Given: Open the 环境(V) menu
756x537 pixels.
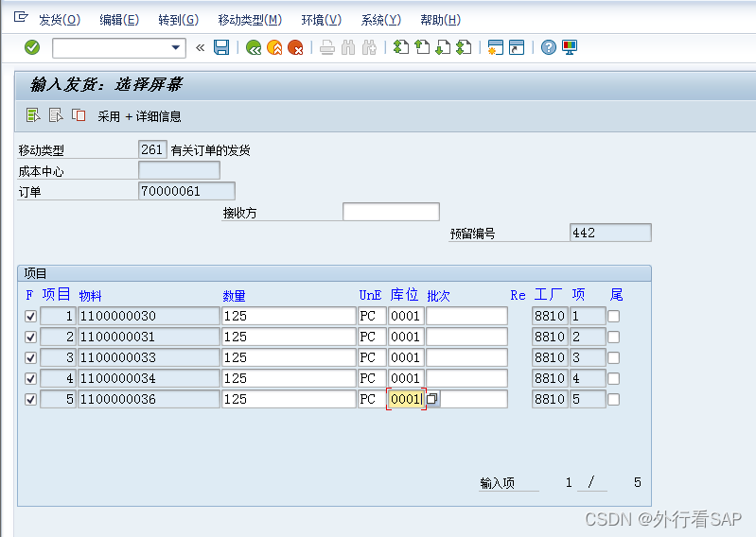Looking at the screenshot, I should pyautogui.click(x=321, y=20).
